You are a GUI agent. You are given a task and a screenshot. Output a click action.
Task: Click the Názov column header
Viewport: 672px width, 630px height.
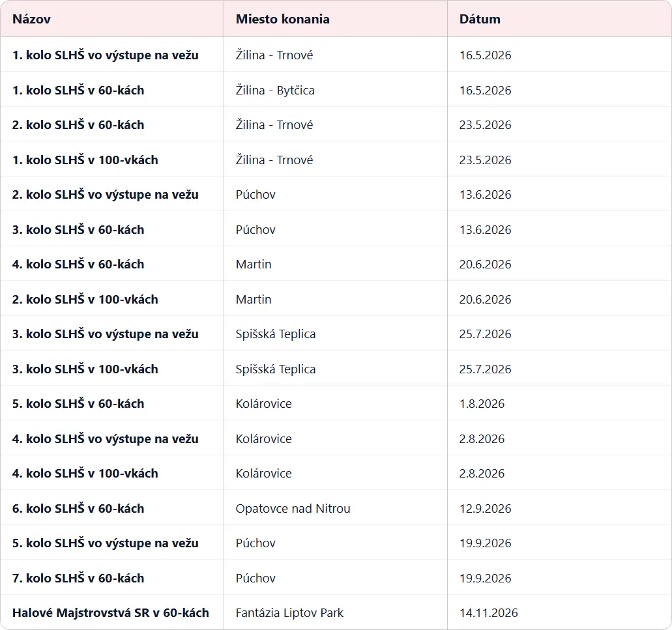pyautogui.click(x=31, y=19)
